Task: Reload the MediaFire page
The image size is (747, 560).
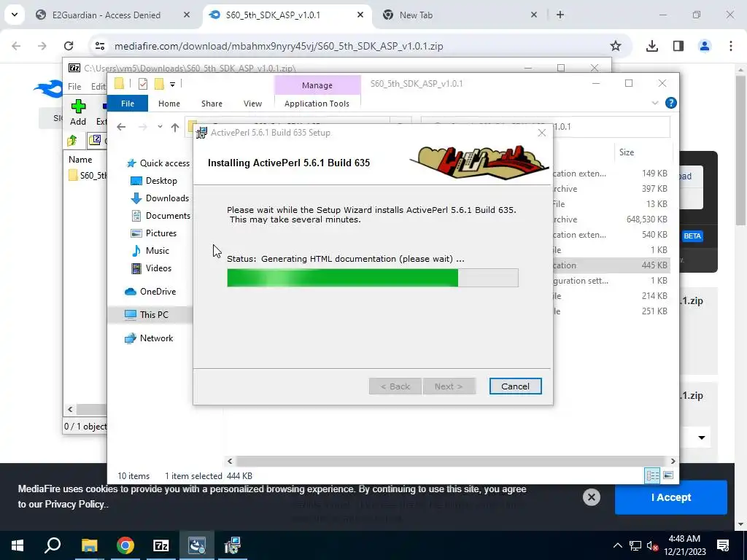Action: click(69, 46)
